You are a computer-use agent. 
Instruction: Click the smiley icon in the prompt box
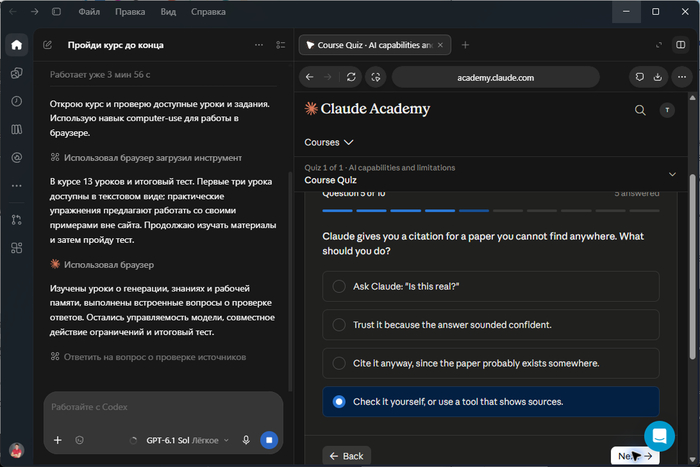[x=79, y=440]
